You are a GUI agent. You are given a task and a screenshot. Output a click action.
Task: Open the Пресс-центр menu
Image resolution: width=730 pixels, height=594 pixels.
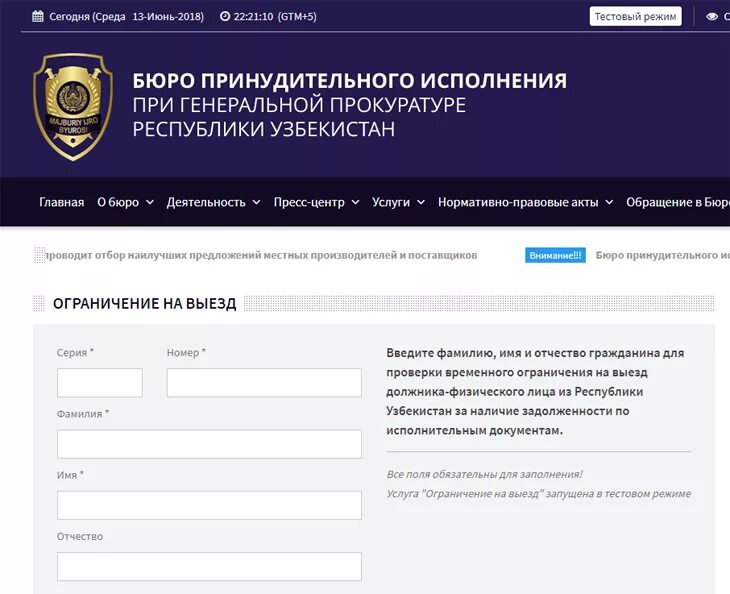point(309,202)
